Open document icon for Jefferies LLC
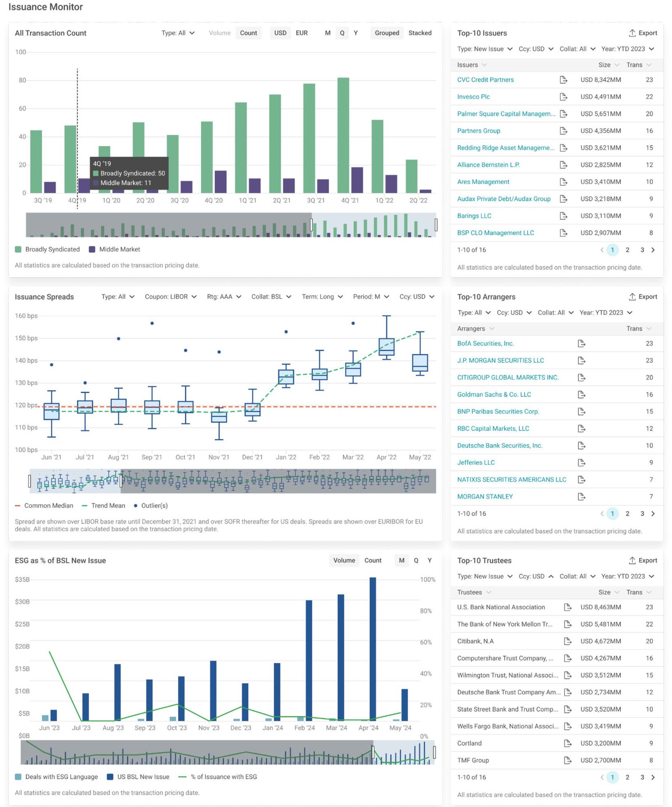Viewport: 672px width, 807px height. point(581,463)
